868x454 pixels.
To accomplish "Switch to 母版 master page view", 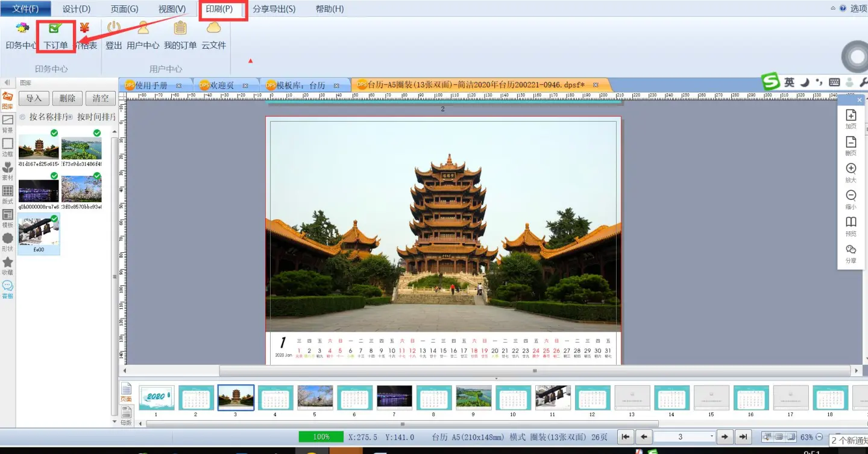I will (126, 415).
